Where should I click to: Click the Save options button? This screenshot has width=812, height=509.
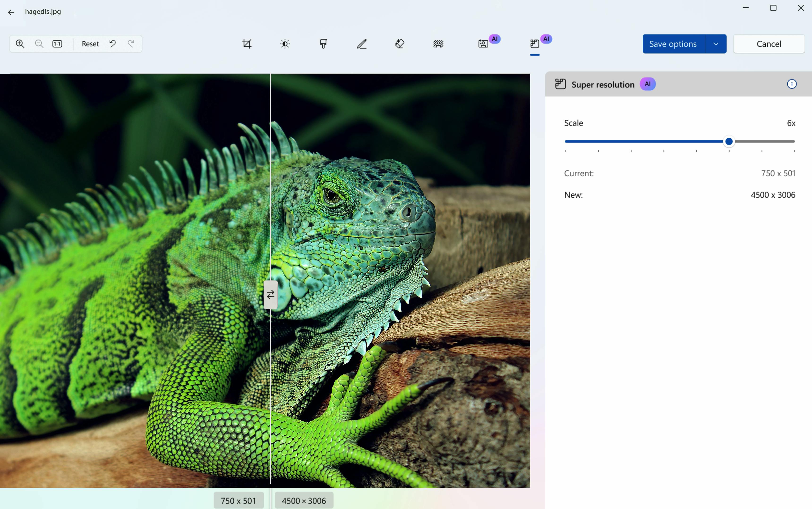point(673,44)
